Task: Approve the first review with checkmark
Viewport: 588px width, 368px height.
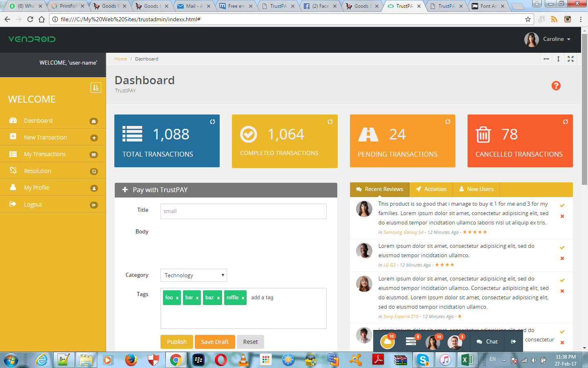Action: pyautogui.click(x=562, y=205)
